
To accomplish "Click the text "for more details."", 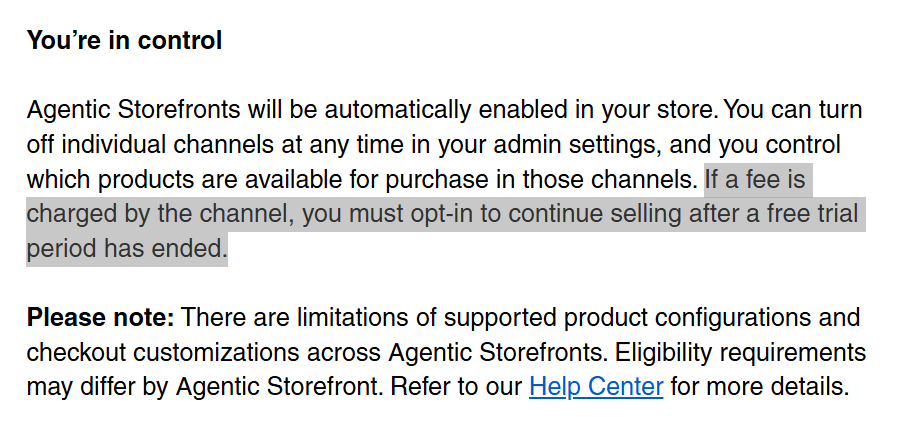I will point(760,387).
